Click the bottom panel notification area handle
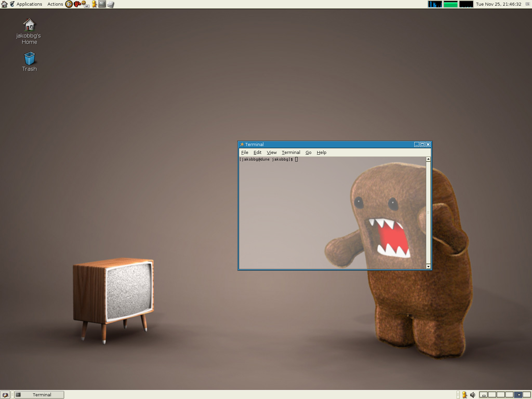This screenshot has width=532, height=399. click(458, 395)
